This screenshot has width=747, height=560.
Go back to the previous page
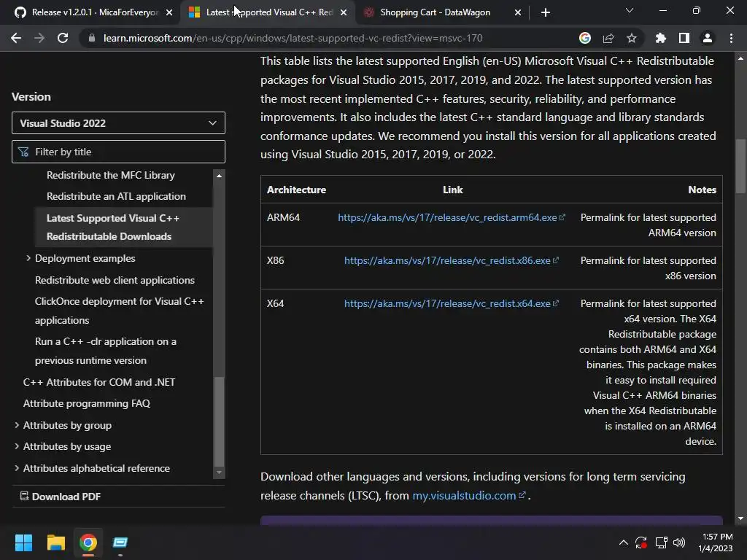pos(16,38)
